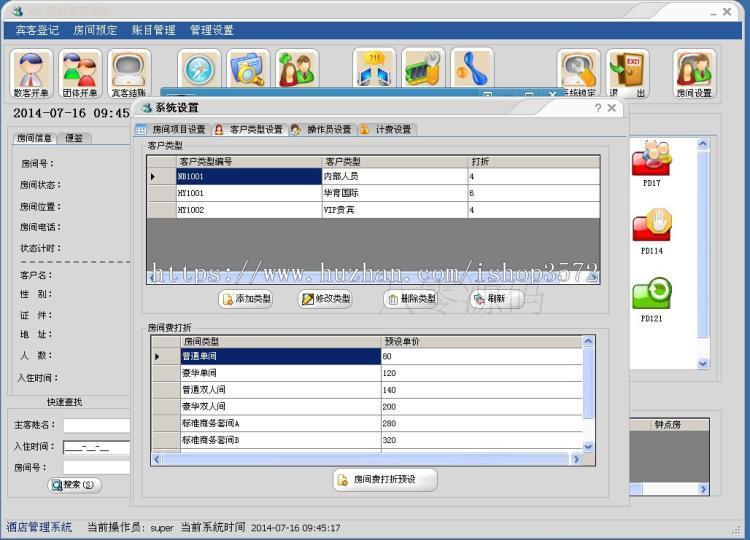Click the 房间费打折预设 button
750x540 pixels.
pyautogui.click(x=385, y=479)
